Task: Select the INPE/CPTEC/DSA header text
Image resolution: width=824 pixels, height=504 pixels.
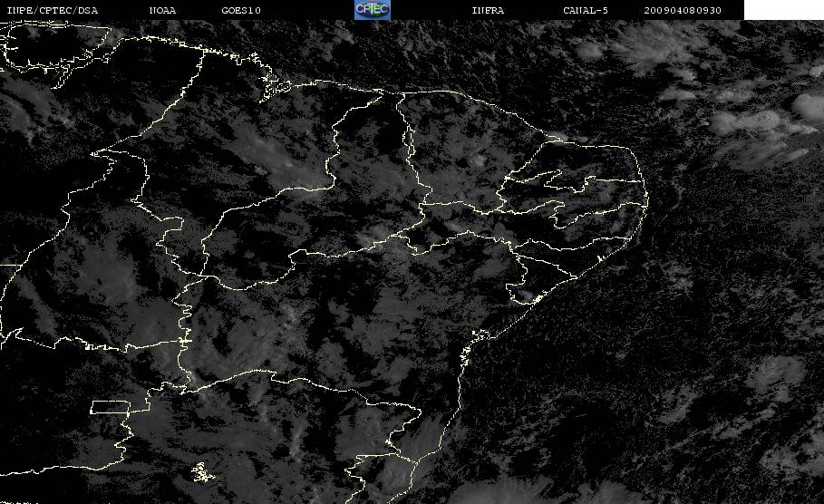Action: click(x=52, y=11)
